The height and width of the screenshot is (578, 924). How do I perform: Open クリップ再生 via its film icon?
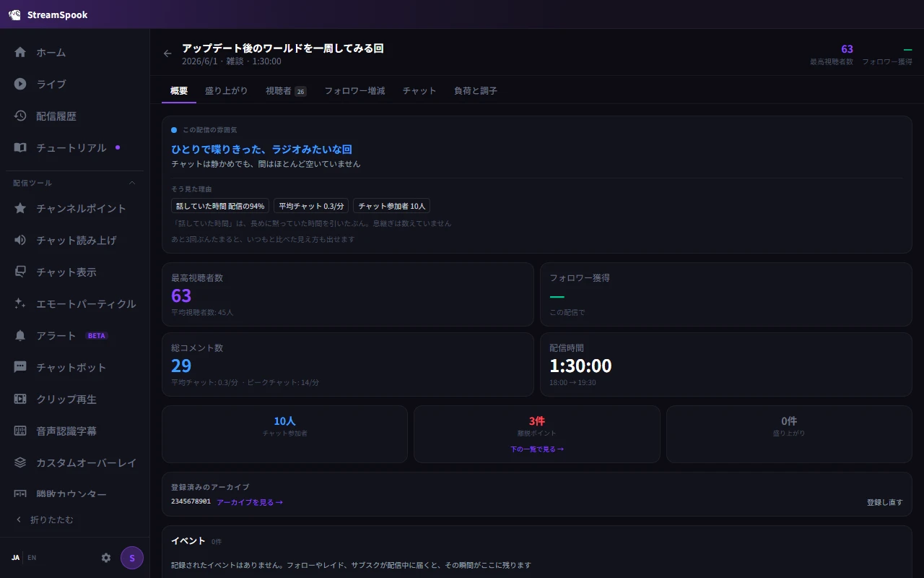click(x=20, y=399)
